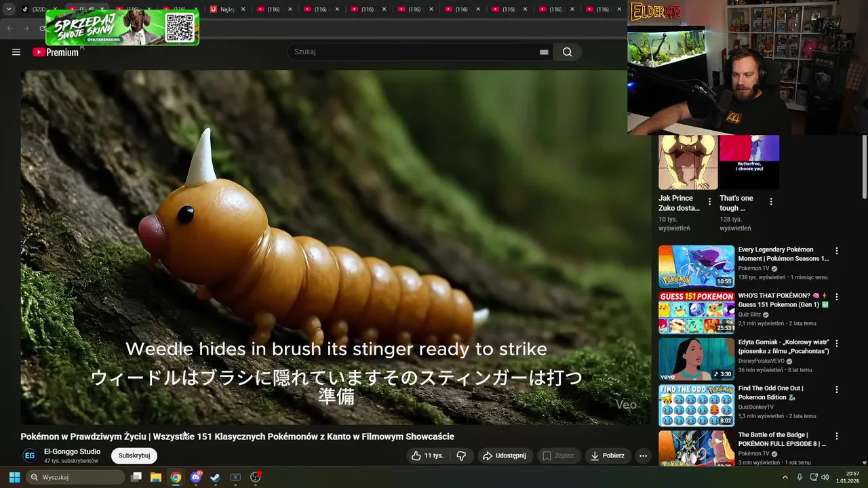Open the El-Gonggo Studio channel avatar

(x=29, y=456)
